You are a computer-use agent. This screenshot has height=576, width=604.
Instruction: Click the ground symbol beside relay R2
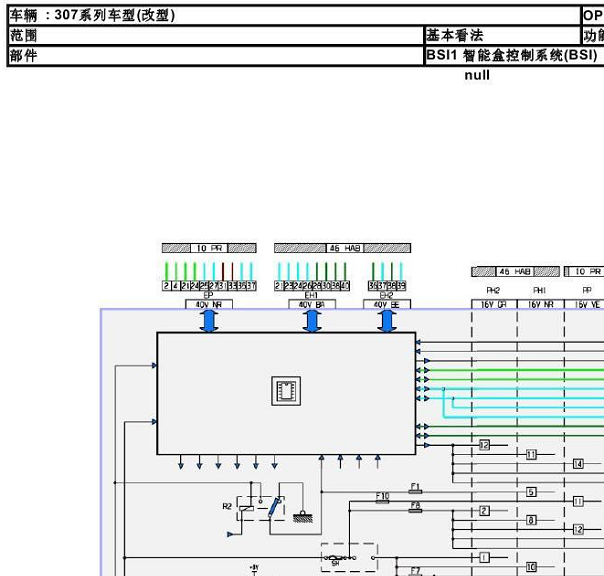click(303, 517)
